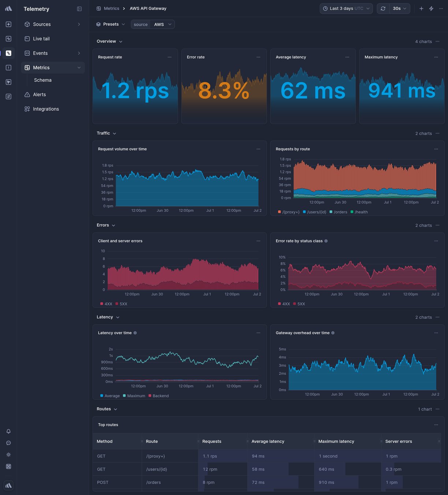Viewport: 448px width, 495px height.
Task: Show info for Gateway overhead over time
Action: pyautogui.click(x=333, y=333)
